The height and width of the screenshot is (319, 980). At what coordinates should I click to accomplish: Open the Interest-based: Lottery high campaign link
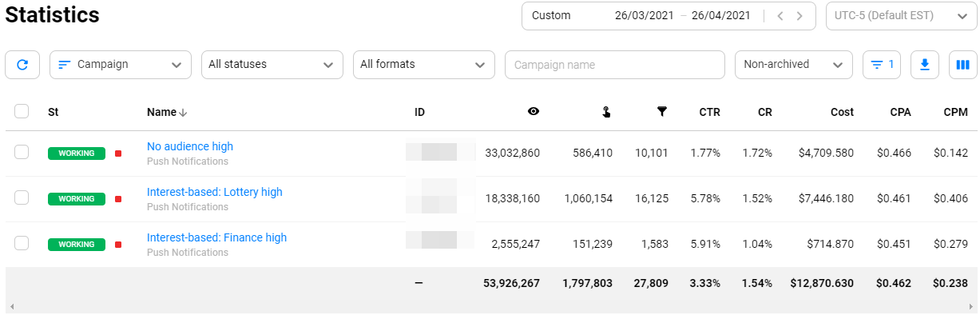click(x=215, y=192)
